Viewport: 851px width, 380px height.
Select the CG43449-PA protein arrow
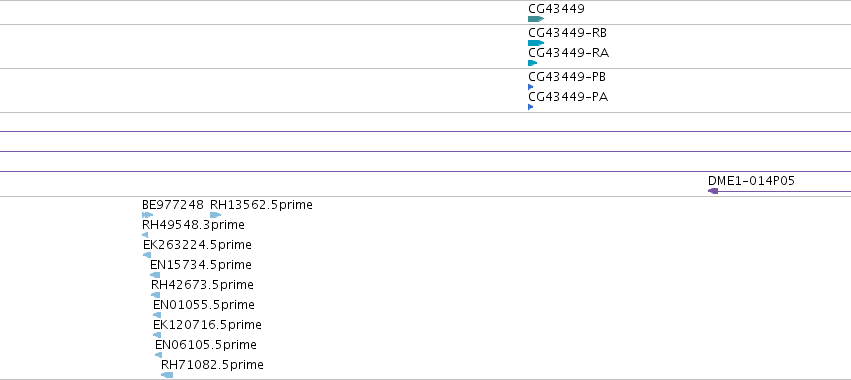tap(531, 107)
